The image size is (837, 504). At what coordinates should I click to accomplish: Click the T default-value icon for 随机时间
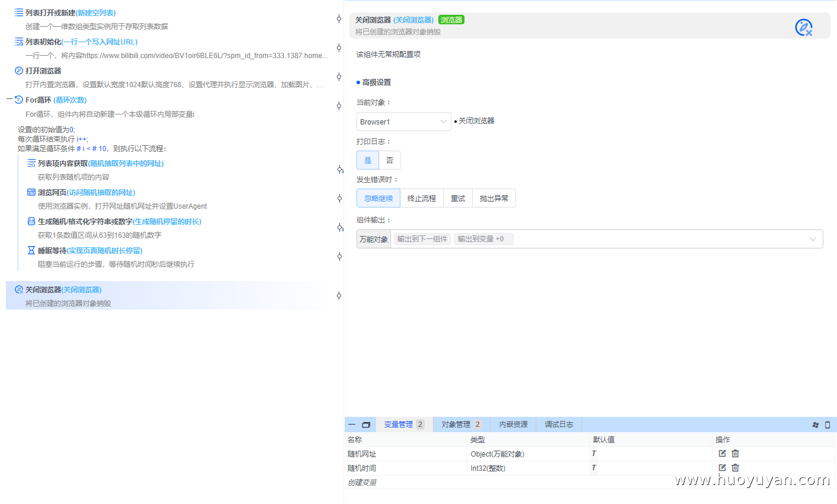pyautogui.click(x=594, y=468)
